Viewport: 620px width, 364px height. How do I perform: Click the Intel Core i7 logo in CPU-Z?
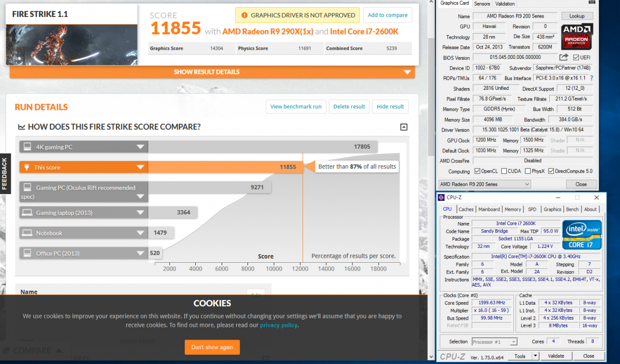point(583,235)
